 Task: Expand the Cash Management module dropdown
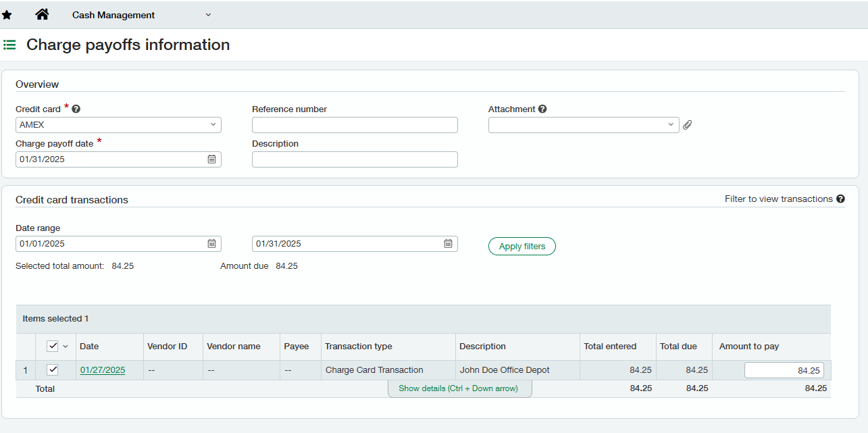coord(208,15)
